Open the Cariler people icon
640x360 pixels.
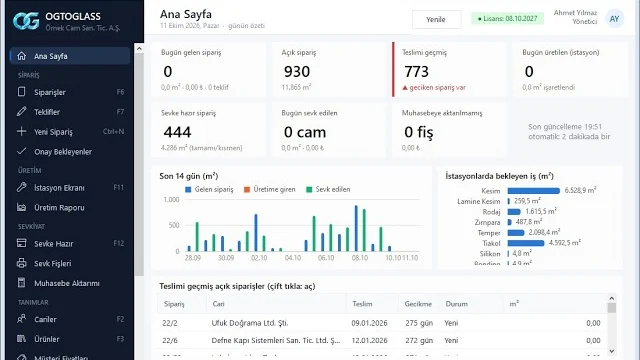[21, 319]
